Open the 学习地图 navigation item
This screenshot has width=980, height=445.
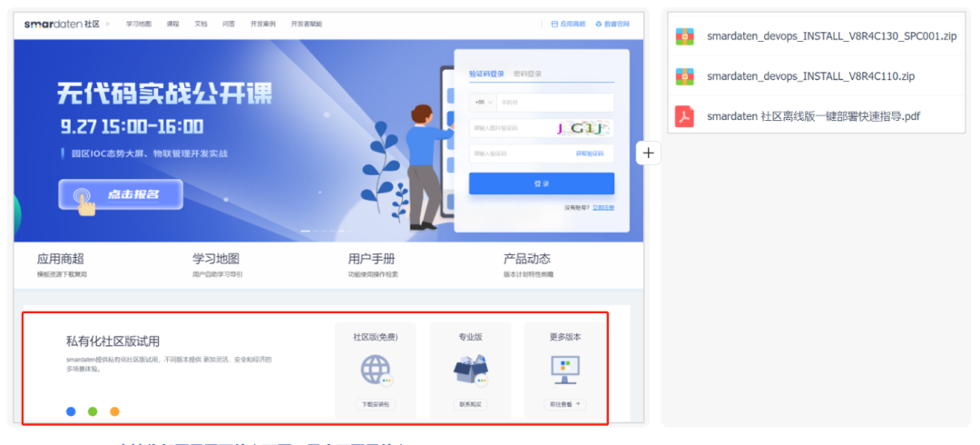(x=138, y=24)
